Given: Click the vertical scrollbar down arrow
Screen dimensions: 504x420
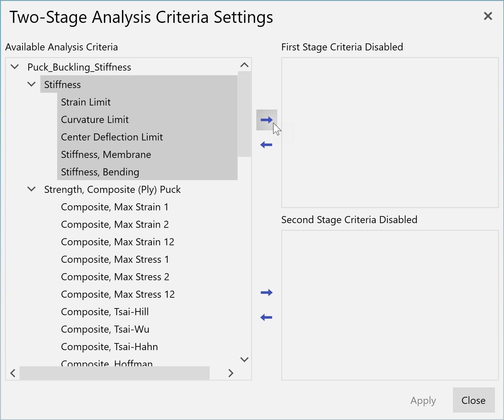Looking at the screenshot, I should tap(245, 360).
